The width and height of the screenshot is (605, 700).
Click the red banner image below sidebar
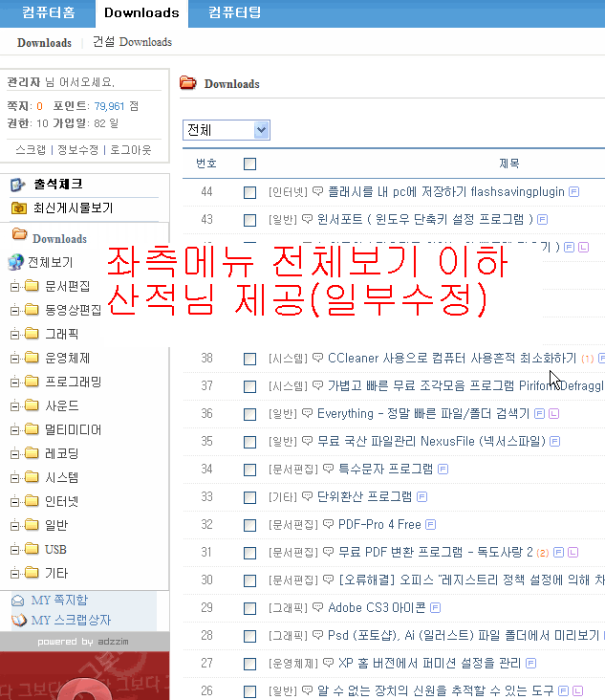tap(85, 675)
